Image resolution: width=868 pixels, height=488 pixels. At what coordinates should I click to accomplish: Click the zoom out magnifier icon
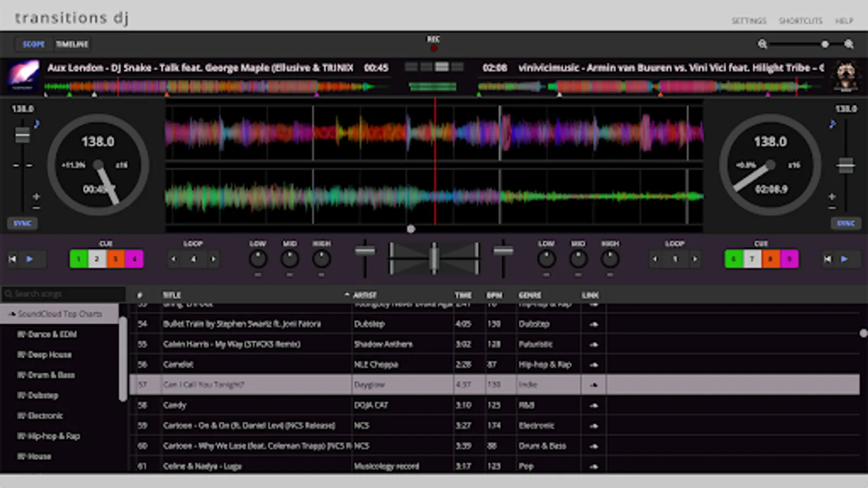762,44
